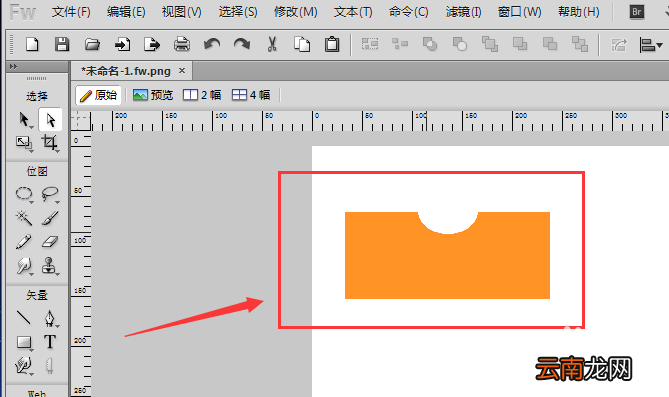Viewport: 669px width, 397px height.
Task: Open the 窗口(W) menu
Action: tap(520, 12)
